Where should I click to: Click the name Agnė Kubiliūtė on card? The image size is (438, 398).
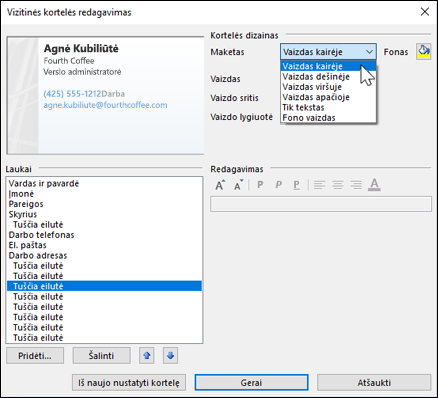pyautogui.click(x=81, y=49)
